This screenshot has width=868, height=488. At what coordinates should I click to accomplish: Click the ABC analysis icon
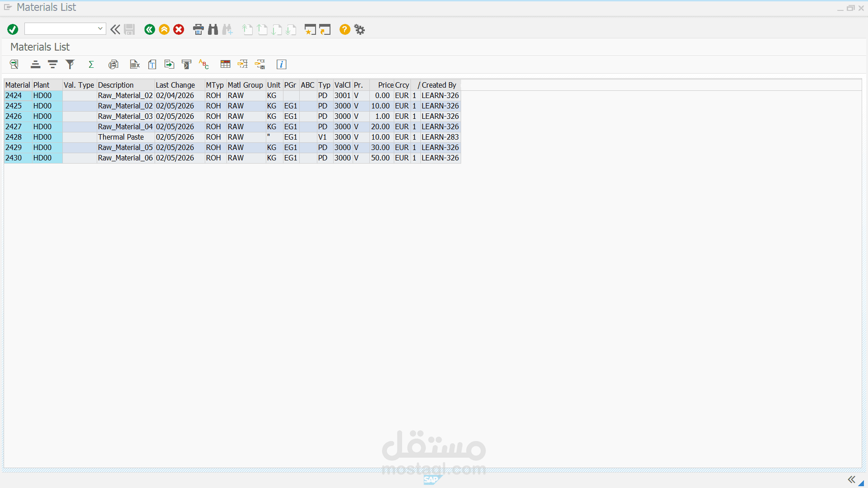(204, 64)
